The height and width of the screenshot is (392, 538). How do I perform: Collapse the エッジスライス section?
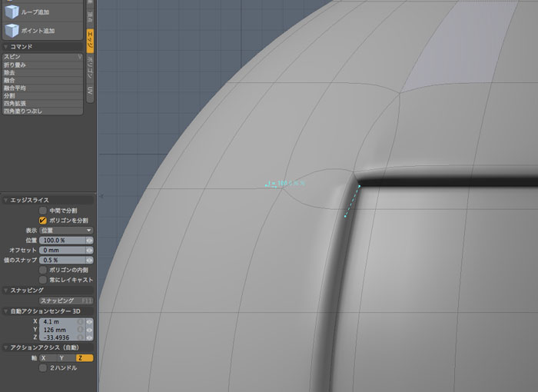point(5,199)
